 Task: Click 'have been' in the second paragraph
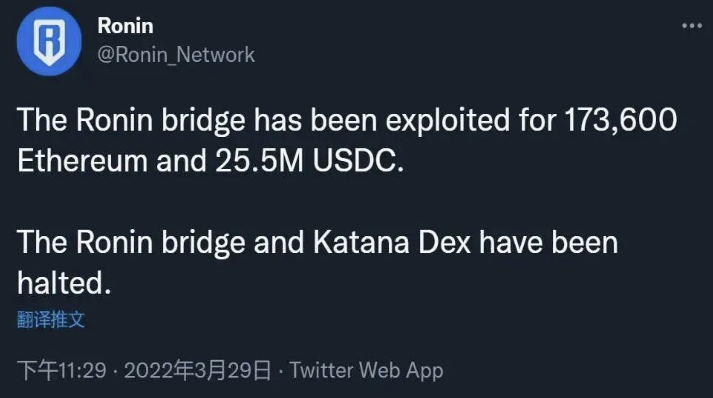[x=549, y=242]
